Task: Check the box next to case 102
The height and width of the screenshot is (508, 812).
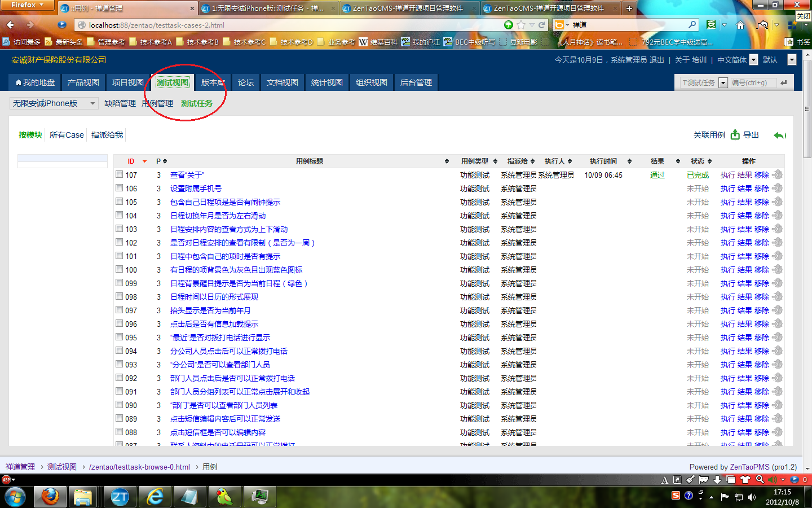Action: coord(120,242)
